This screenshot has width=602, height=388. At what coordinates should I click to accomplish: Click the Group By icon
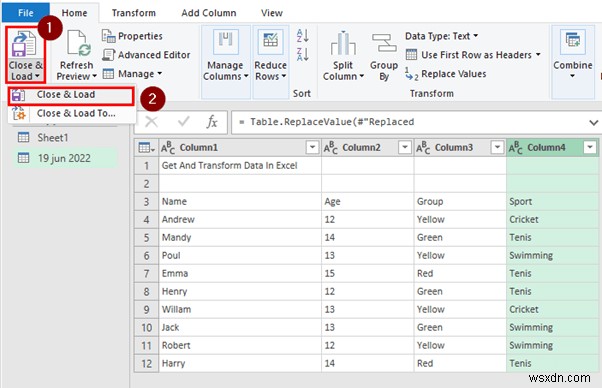pyautogui.click(x=384, y=43)
